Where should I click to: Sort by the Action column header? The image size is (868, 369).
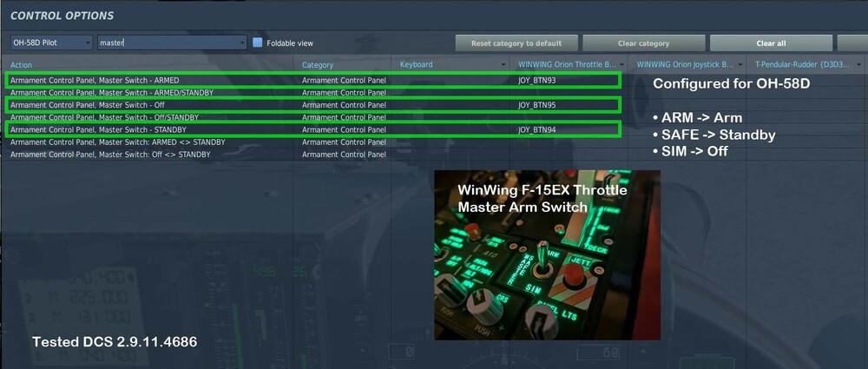22,65
